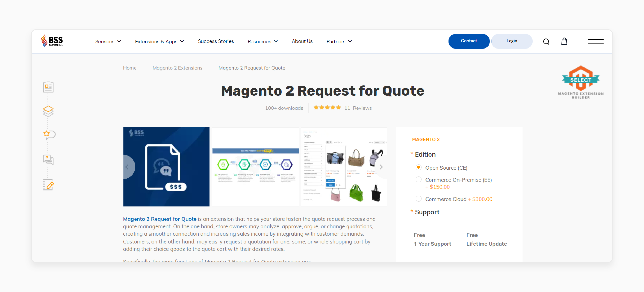644x292 pixels.
Task: Open the 11 Reviews link
Action: click(x=358, y=108)
